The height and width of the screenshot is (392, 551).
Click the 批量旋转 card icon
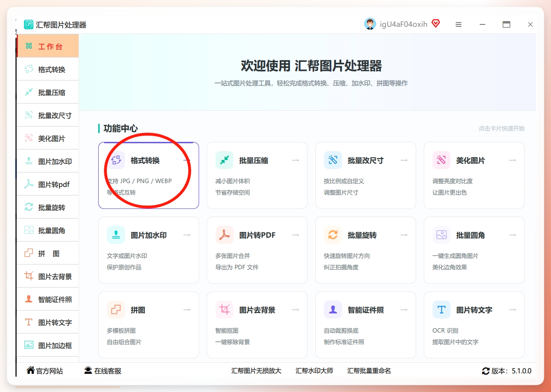(x=333, y=235)
